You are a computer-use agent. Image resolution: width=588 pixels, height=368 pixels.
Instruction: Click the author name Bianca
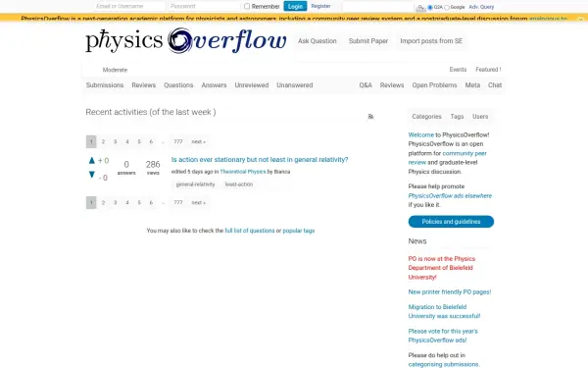[x=282, y=172]
